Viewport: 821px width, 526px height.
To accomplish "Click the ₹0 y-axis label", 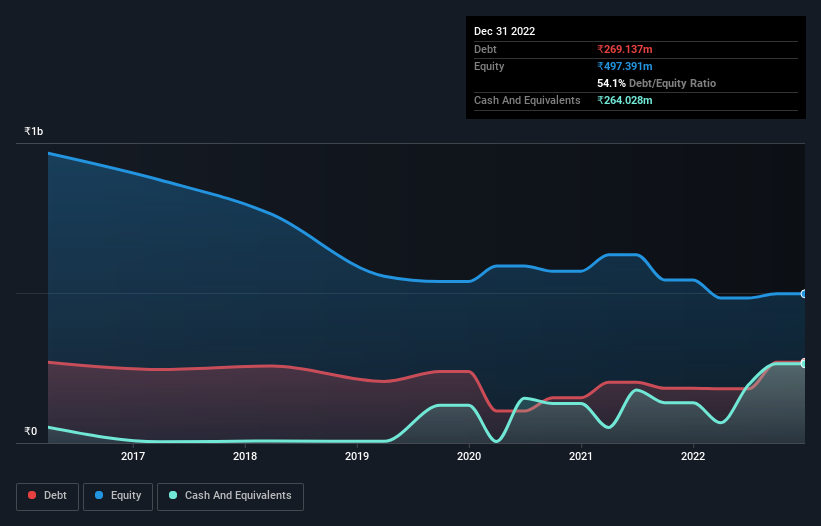I will click(x=31, y=431).
